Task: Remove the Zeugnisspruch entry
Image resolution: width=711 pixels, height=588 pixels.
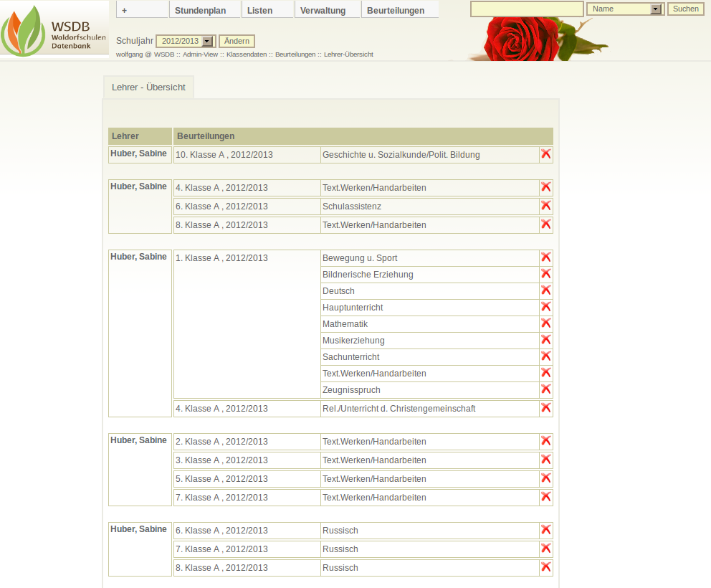Action: tap(546, 389)
